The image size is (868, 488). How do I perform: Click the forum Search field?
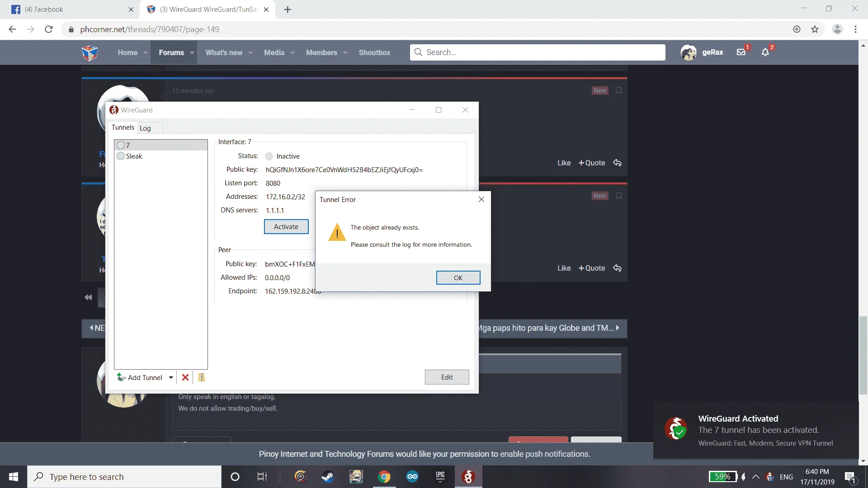point(538,52)
